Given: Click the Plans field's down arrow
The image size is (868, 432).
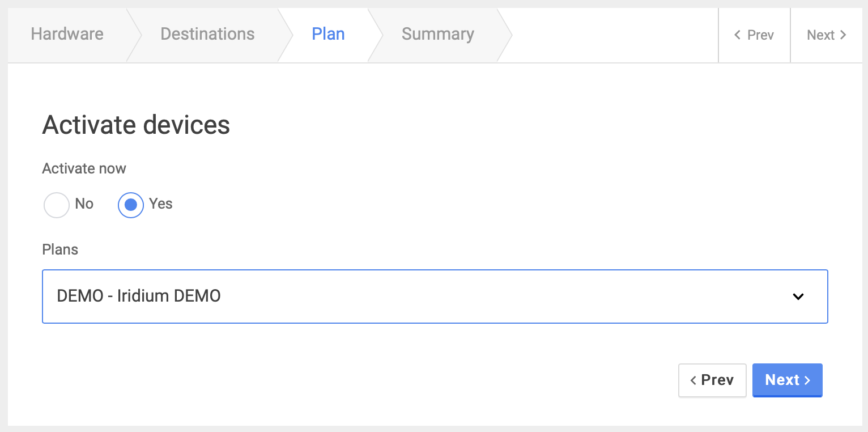Looking at the screenshot, I should pos(798,297).
